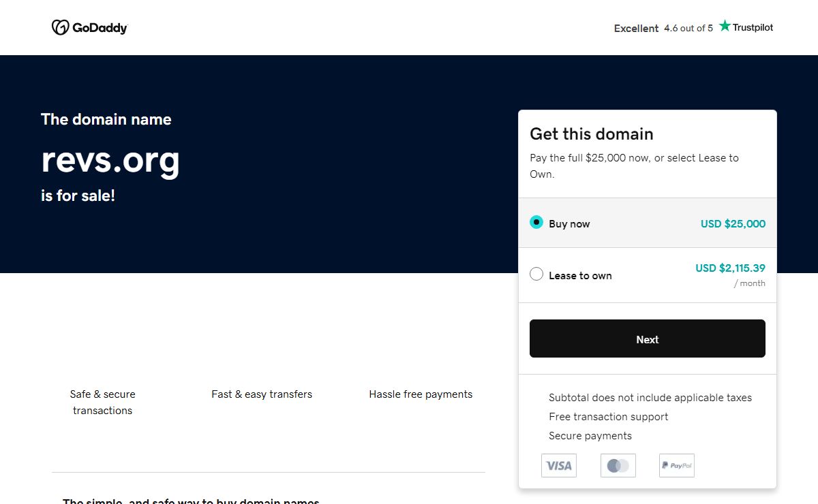Click the 'is for sale!' text

78,196
